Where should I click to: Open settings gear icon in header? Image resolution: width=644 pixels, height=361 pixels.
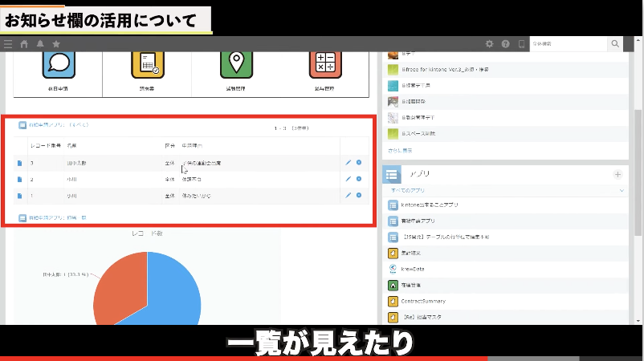click(489, 44)
